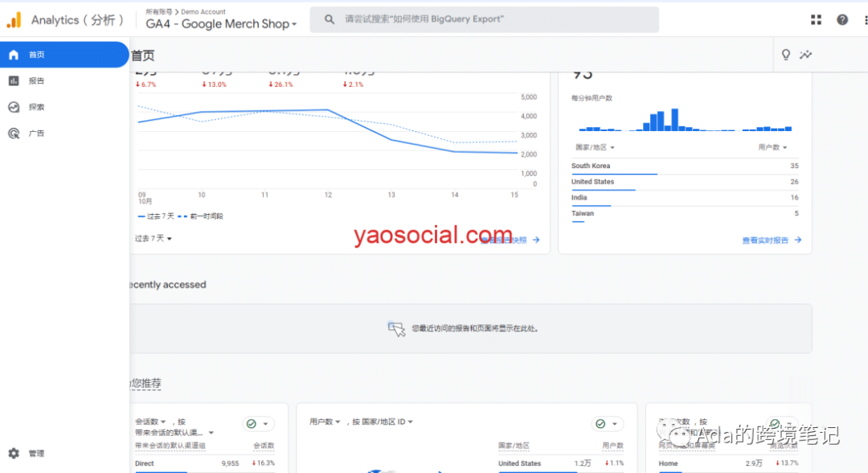Click the 探索 explore icon in the sidebar
Viewport: 868px width, 473px height.
[14, 107]
